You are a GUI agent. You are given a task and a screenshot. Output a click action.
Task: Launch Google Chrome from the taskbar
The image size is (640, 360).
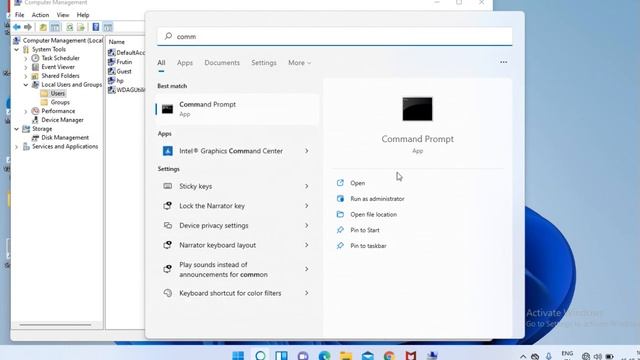click(x=389, y=356)
